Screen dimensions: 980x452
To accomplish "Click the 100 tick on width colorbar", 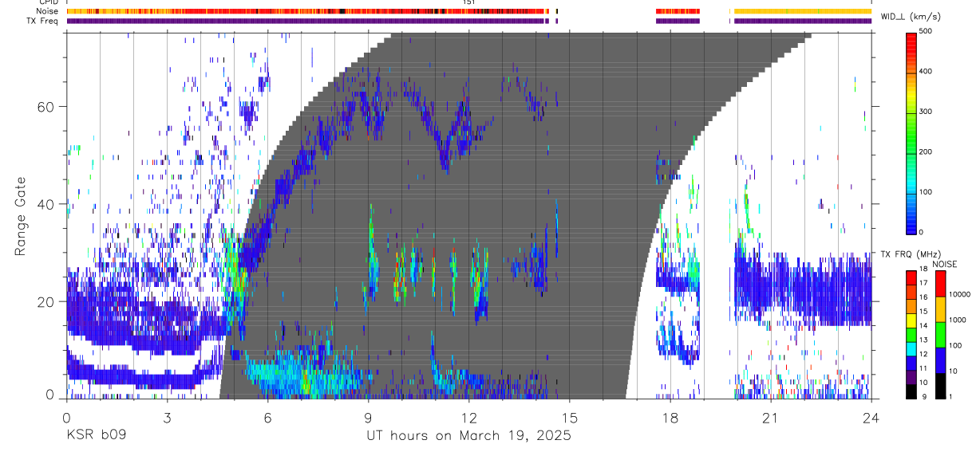I will click(926, 192).
